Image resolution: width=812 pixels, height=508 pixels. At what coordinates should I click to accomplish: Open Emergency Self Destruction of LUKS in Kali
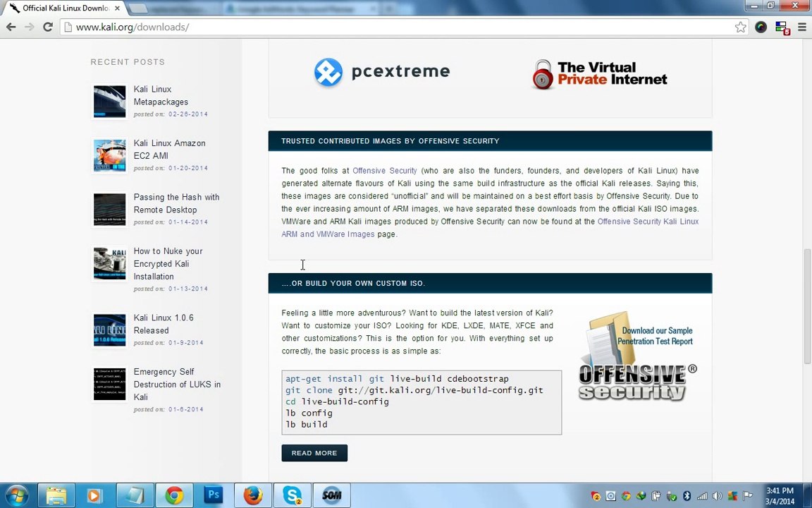pos(177,384)
